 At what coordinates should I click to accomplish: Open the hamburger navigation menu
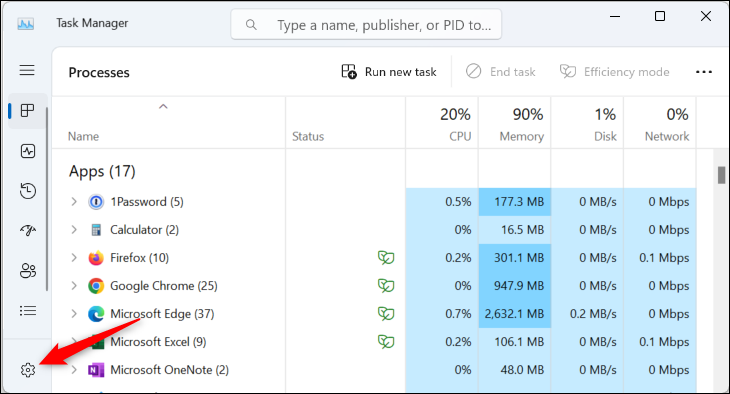pyautogui.click(x=27, y=70)
